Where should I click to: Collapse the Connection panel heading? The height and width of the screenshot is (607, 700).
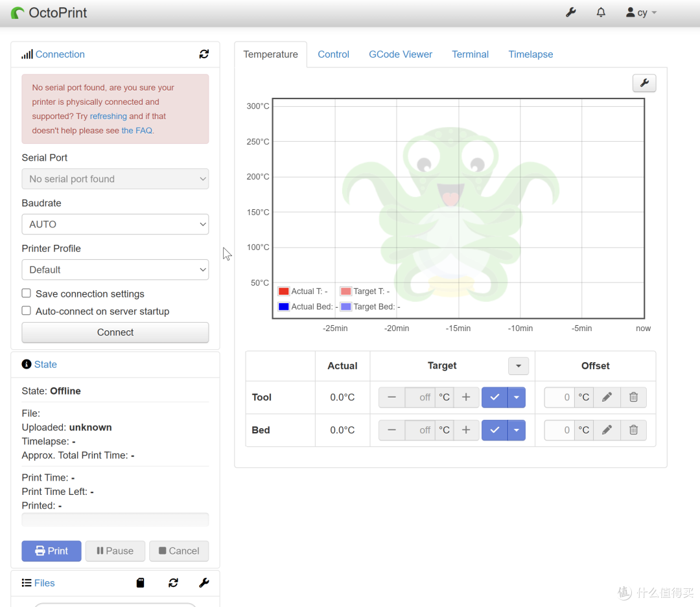pyautogui.click(x=60, y=54)
